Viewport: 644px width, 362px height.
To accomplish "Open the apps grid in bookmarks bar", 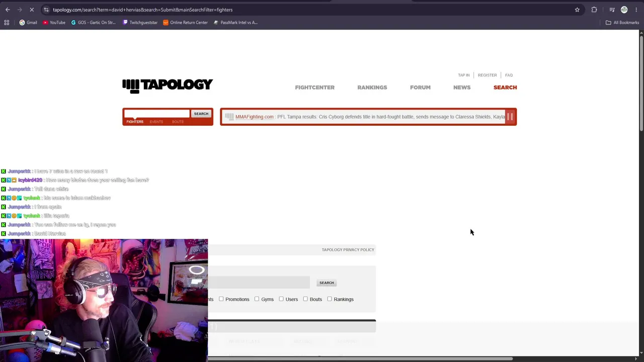I will coord(7,23).
